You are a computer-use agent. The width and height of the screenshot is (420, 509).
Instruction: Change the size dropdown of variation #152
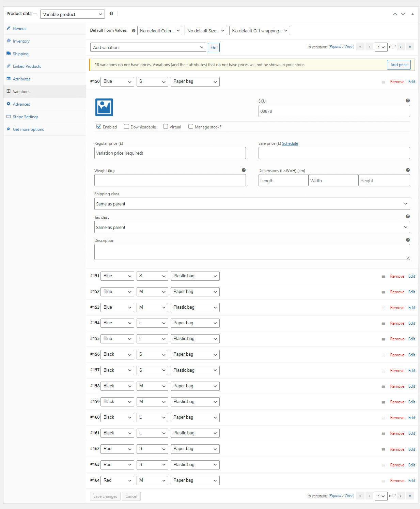[x=152, y=292]
